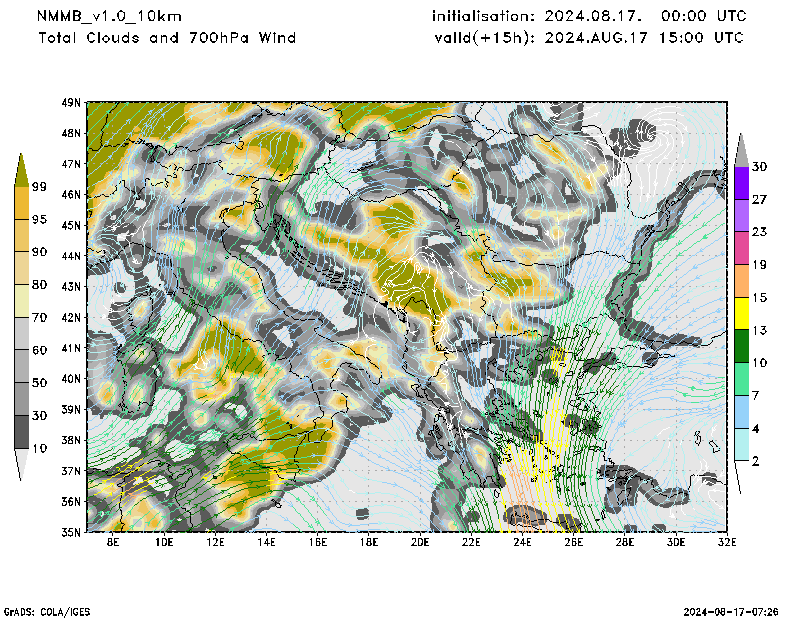Click the 49N latitude axis label

pos(71,102)
